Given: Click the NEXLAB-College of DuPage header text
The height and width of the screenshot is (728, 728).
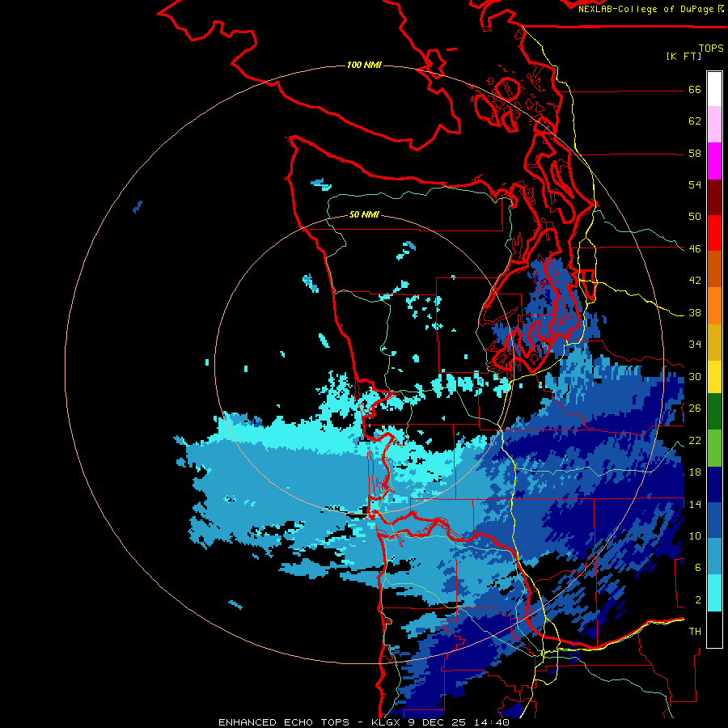Looking at the screenshot, I should tap(647, 9).
